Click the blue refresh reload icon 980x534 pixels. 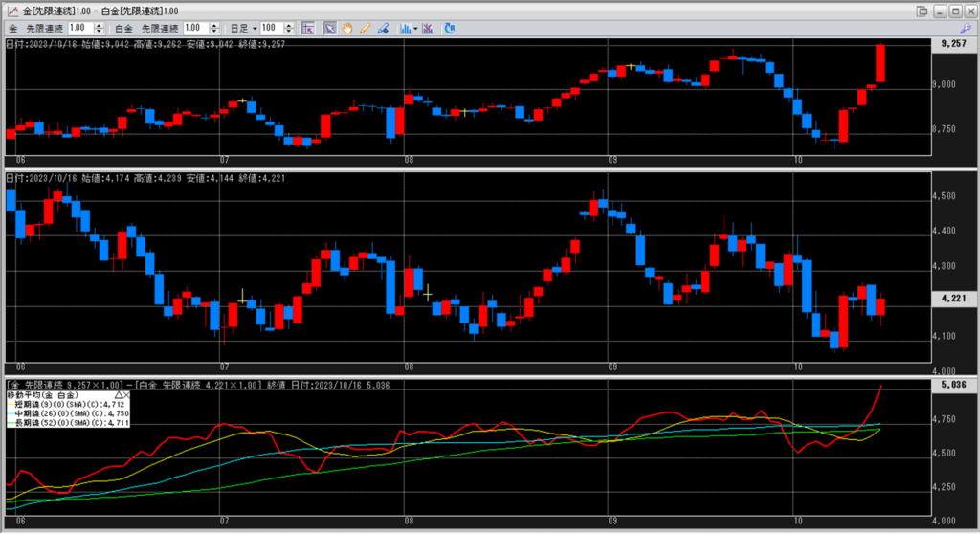pyautogui.click(x=449, y=29)
